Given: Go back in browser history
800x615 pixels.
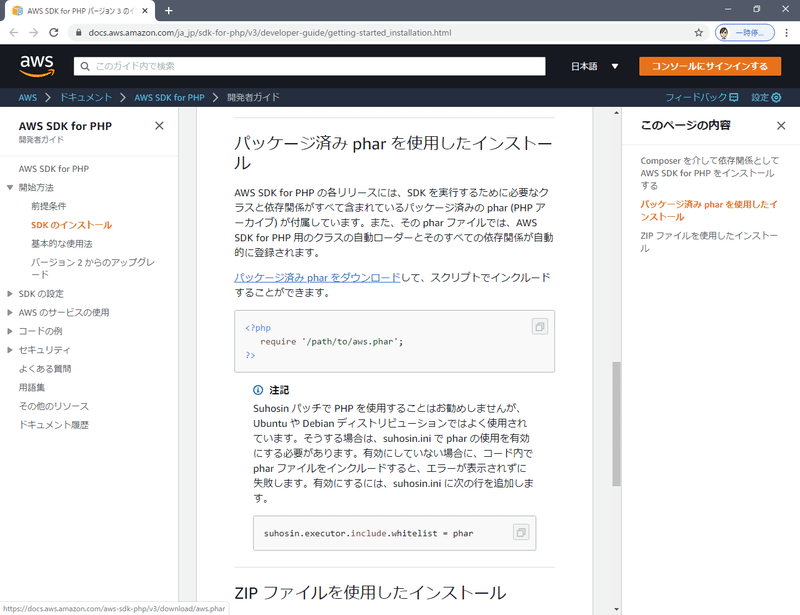Looking at the screenshot, I should tap(14, 33).
